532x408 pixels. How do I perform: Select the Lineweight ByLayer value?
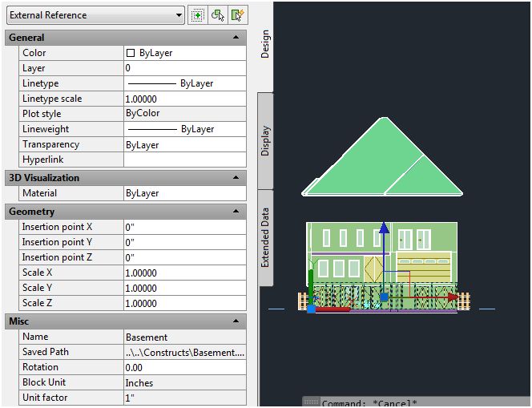click(x=185, y=129)
